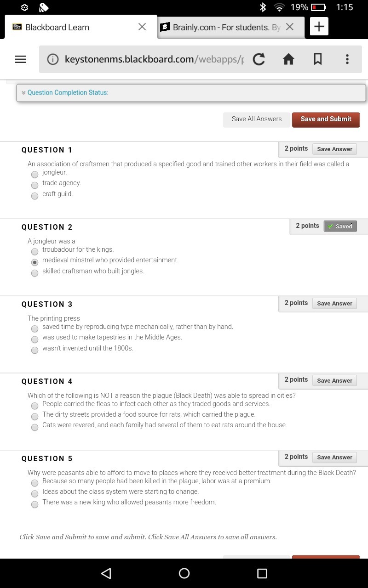The height and width of the screenshot is (588, 368).
Task: Go to the browser home page icon
Action: tap(288, 59)
